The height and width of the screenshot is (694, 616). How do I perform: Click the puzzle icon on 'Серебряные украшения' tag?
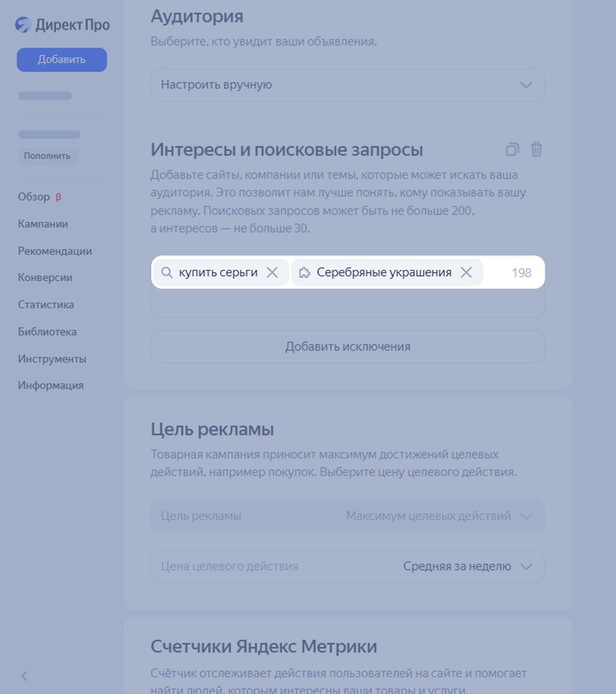(305, 272)
